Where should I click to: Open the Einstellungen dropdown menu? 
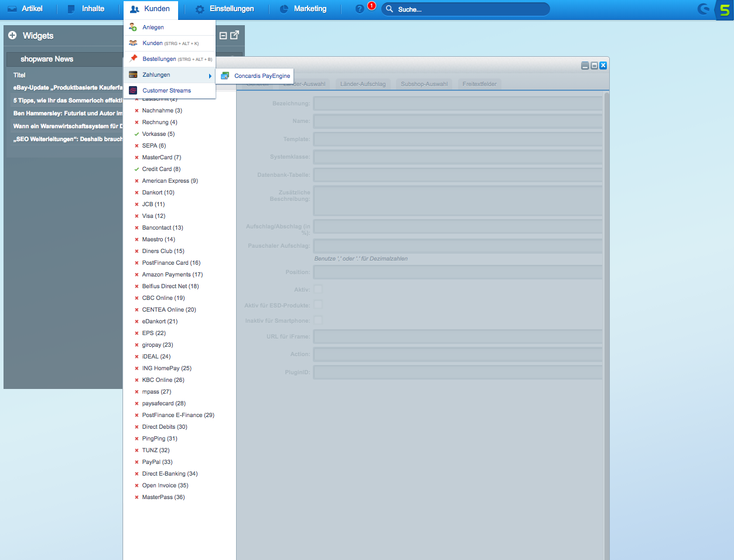[225, 9]
